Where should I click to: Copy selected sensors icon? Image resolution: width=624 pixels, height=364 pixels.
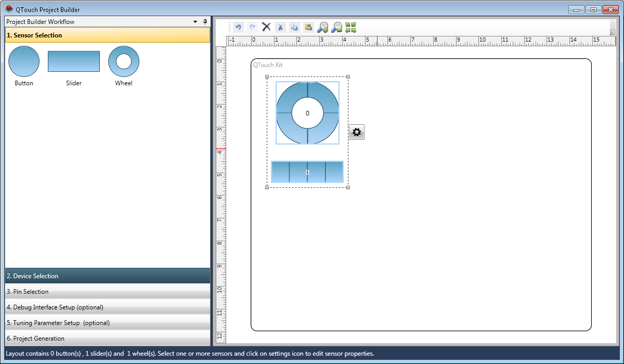(x=294, y=27)
